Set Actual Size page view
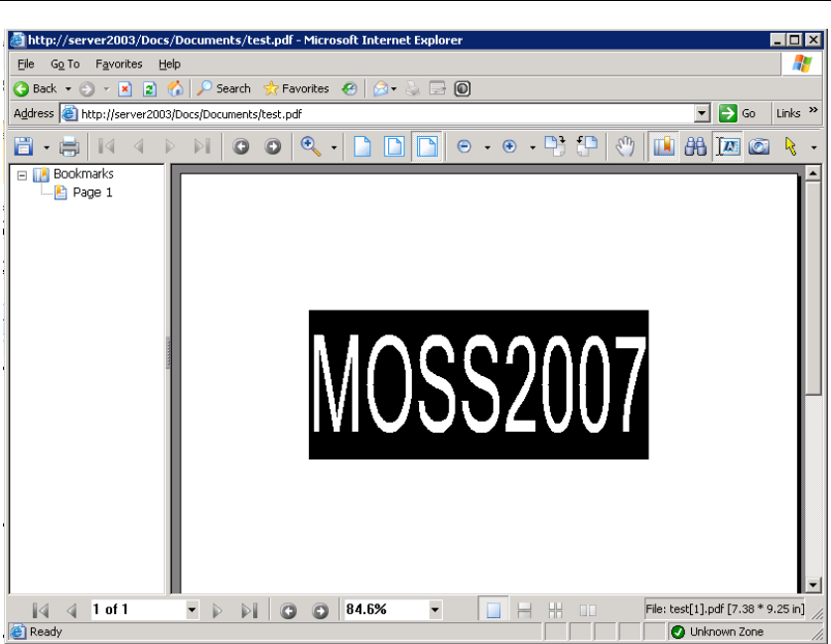 pos(362,146)
